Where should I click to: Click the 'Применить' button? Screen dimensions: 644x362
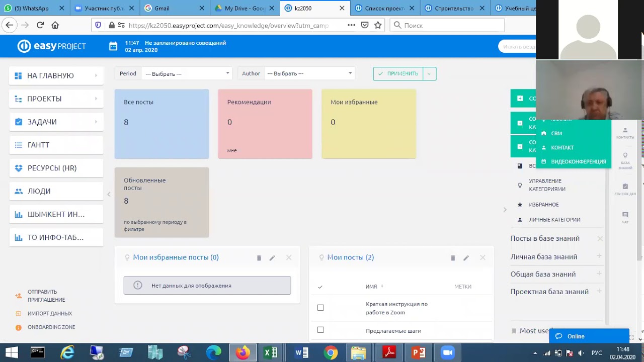point(398,73)
